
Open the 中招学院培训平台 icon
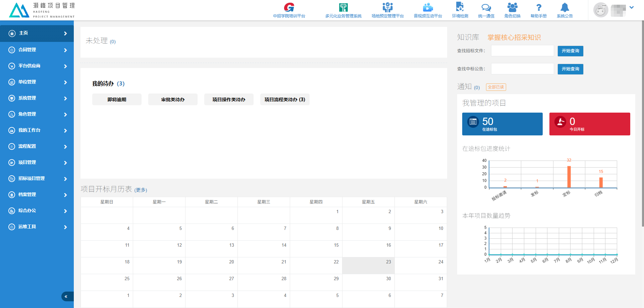click(x=289, y=7)
